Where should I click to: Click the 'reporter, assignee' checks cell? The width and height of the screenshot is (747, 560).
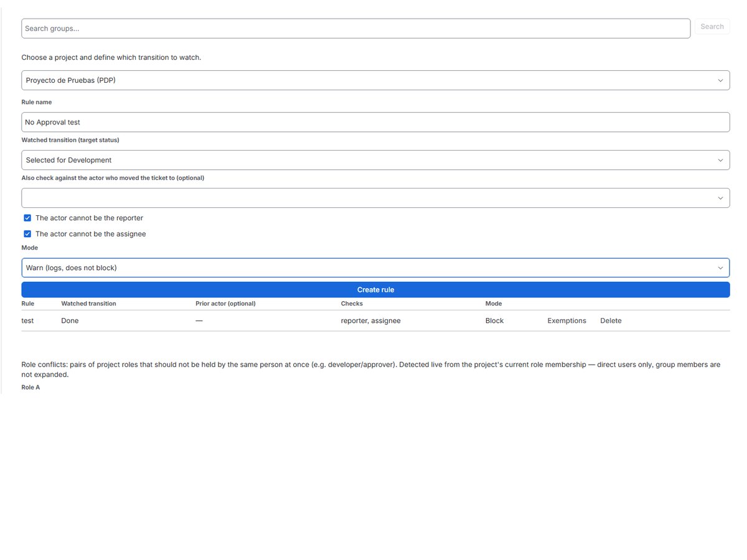(x=370, y=320)
